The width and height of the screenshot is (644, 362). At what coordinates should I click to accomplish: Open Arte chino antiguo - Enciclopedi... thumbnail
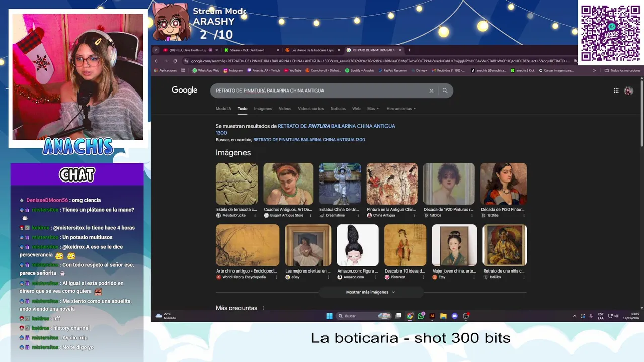tap(247, 245)
